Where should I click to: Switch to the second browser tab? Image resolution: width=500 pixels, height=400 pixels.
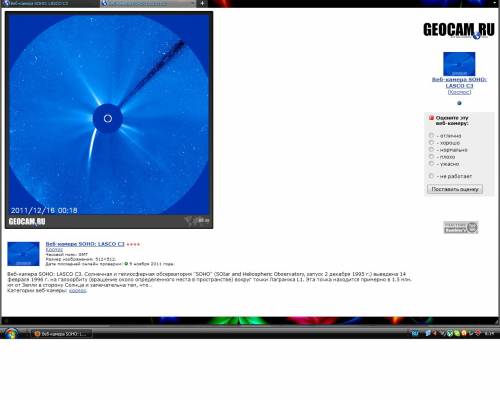(148, 3)
